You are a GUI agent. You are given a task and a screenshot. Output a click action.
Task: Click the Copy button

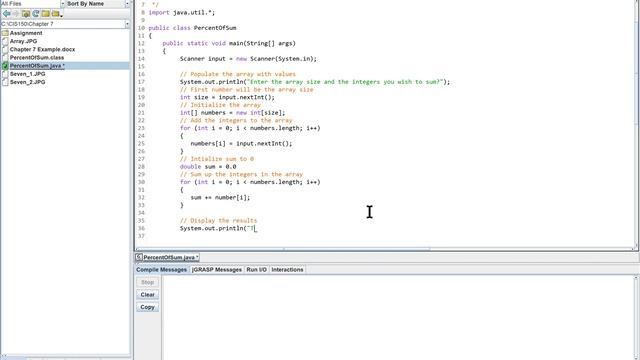pyautogui.click(x=147, y=307)
